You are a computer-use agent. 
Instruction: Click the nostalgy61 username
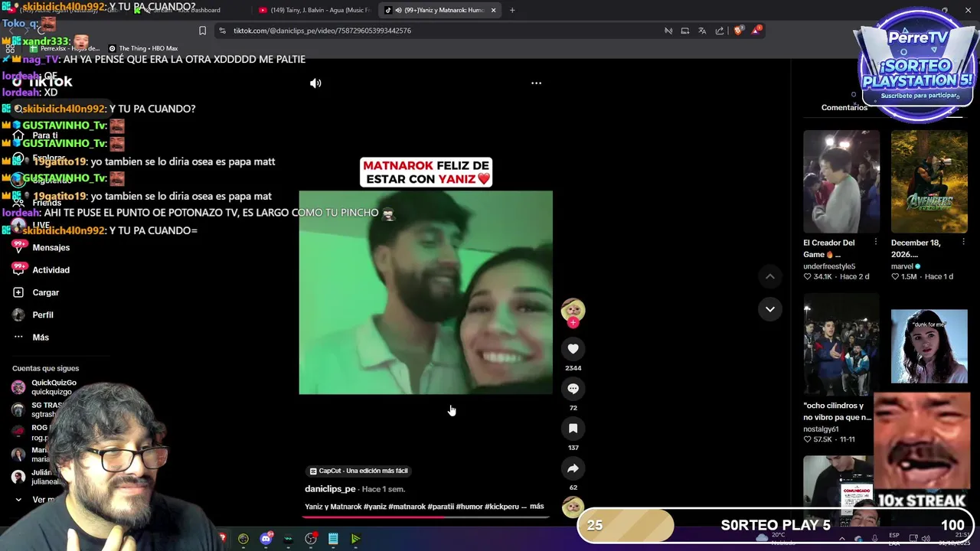tap(821, 429)
